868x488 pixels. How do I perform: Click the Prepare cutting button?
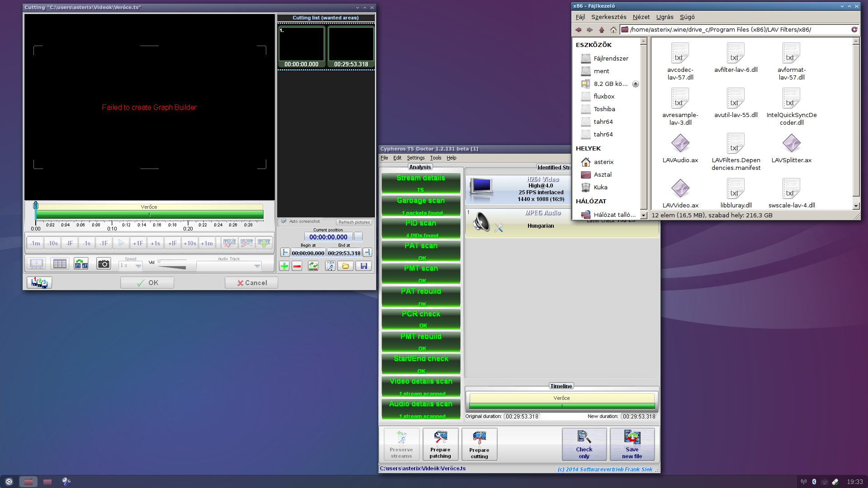click(x=479, y=445)
